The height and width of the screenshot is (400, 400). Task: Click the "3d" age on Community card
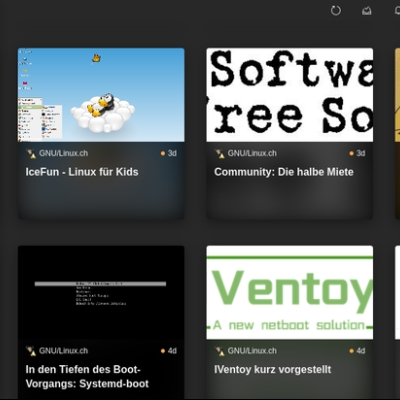[361, 153]
